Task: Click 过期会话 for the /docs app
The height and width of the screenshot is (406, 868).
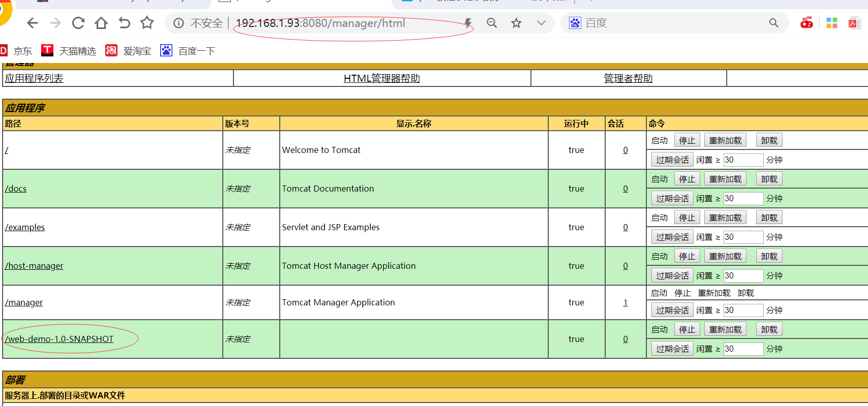Action: pos(672,198)
